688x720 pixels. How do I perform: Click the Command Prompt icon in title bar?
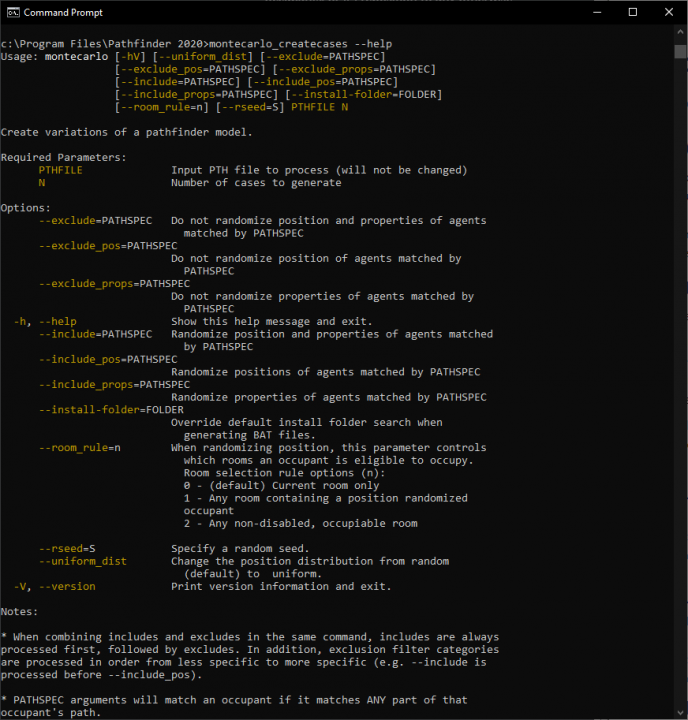click(13, 12)
